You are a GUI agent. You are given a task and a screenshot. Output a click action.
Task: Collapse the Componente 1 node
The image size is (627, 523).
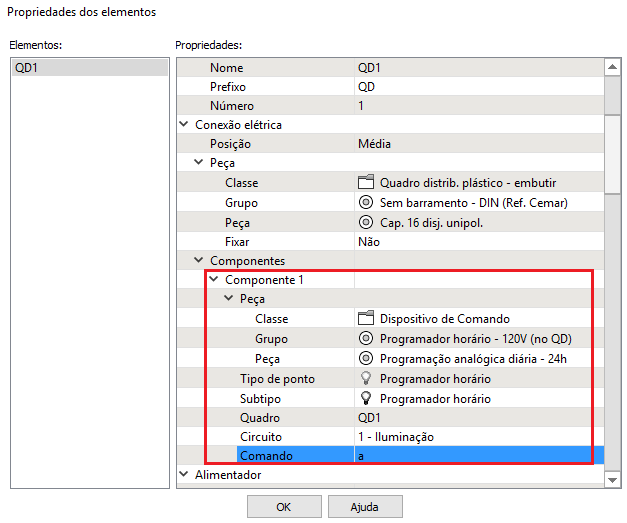coord(213,281)
